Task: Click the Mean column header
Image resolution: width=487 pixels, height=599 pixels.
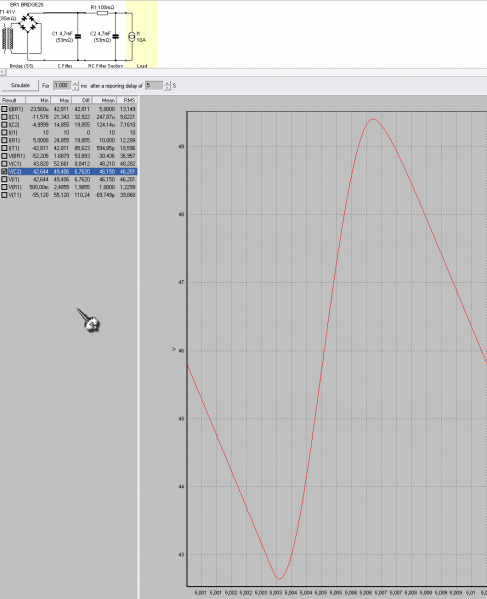Action: [105, 100]
